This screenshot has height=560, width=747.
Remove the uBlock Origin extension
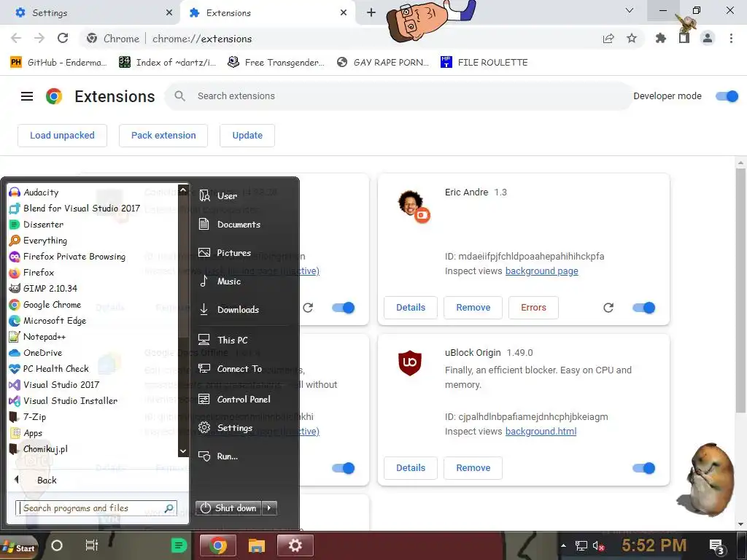(x=473, y=468)
